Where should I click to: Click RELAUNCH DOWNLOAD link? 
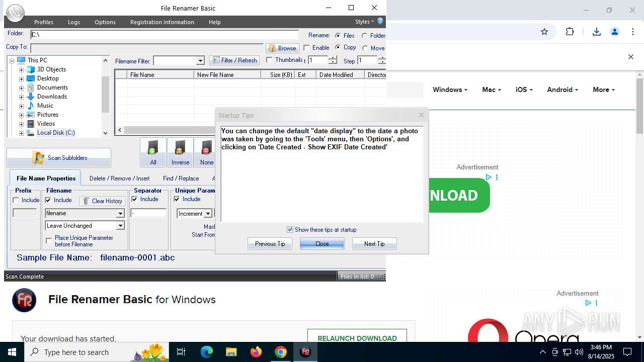[357, 338]
